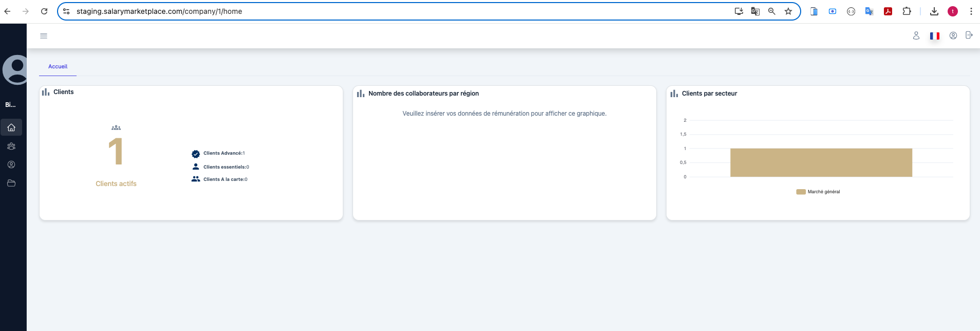The width and height of the screenshot is (980, 331).
Task: Reload the page
Action: pos(44,11)
